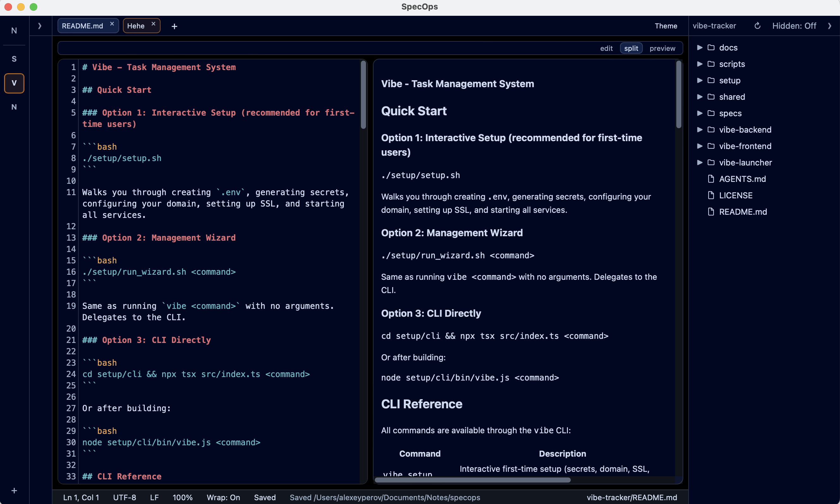Click editor line 1 heading text
840x504 pixels.
pyautogui.click(x=159, y=67)
